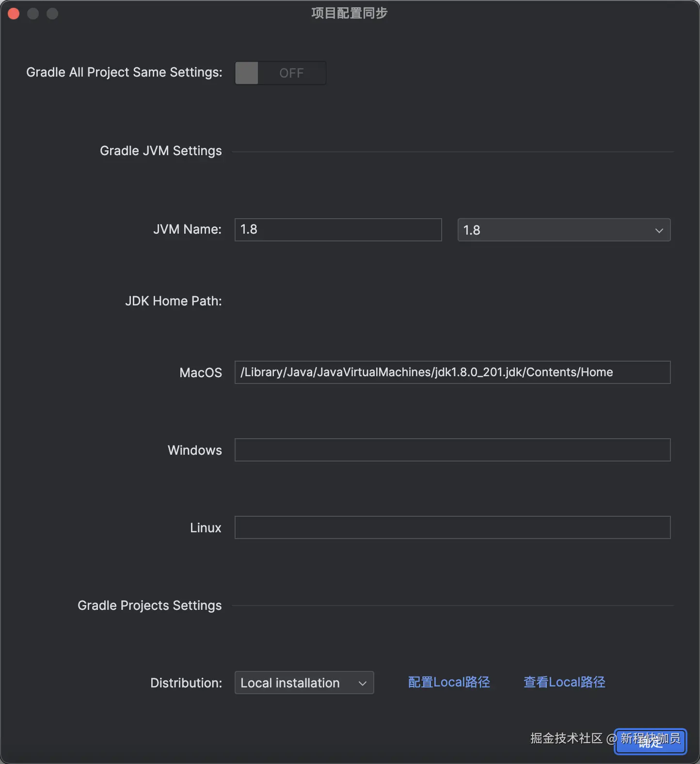
Task: Click the Gradle Projects Settings section header
Action: (149, 605)
